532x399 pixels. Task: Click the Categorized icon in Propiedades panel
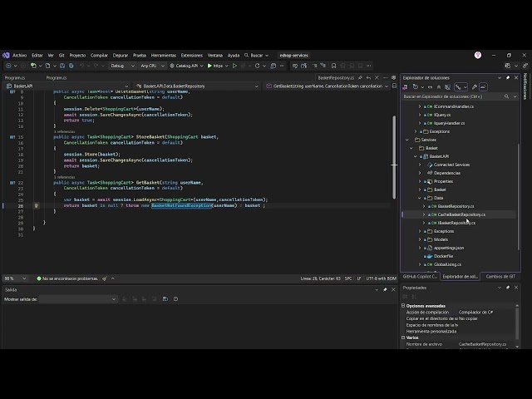(405, 297)
